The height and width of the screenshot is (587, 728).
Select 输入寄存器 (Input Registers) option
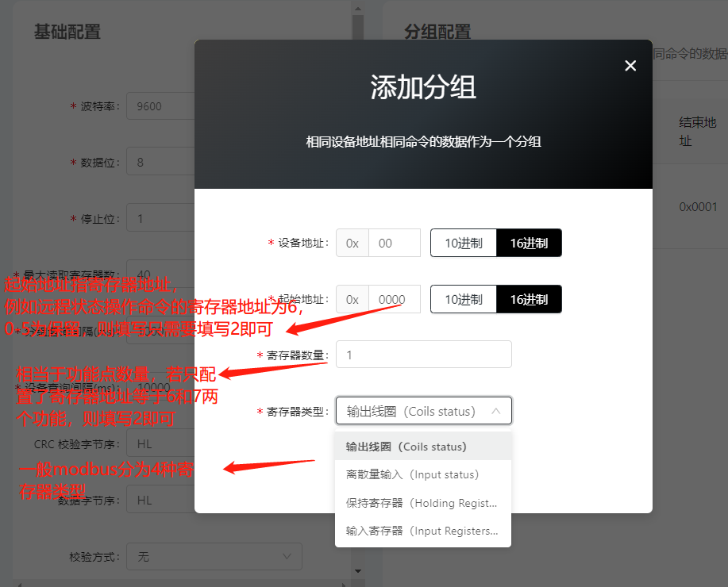coord(423,531)
